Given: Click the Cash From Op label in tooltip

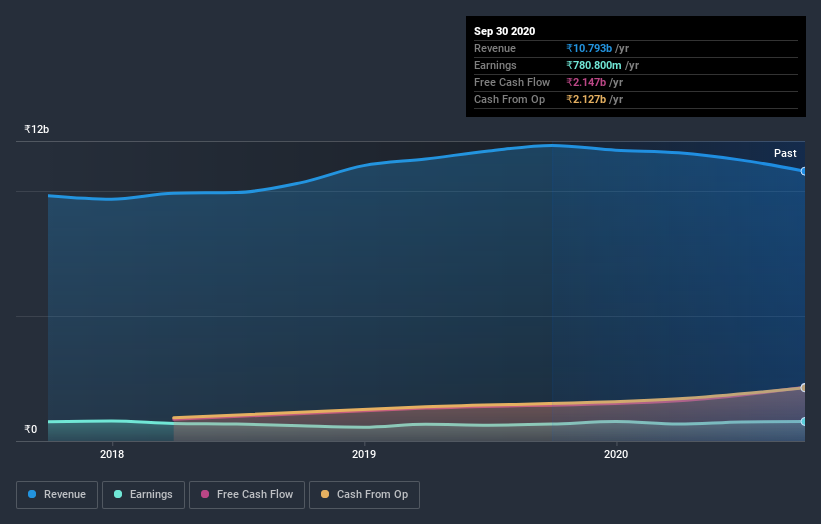Looking at the screenshot, I should click(509, 99).
